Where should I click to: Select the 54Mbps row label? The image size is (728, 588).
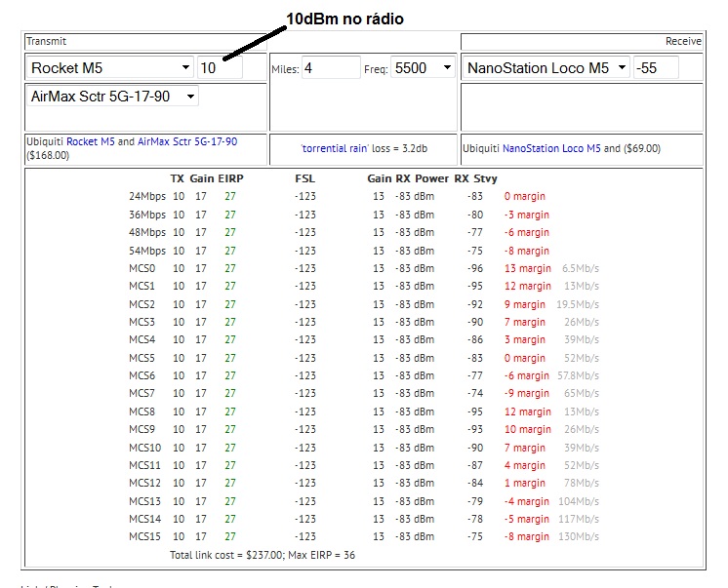147,251
